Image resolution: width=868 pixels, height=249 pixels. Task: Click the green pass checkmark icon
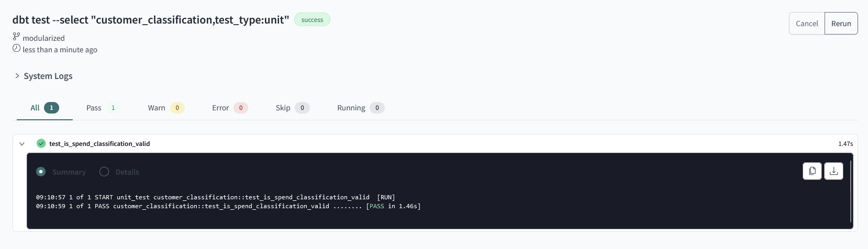pos(41,143)
